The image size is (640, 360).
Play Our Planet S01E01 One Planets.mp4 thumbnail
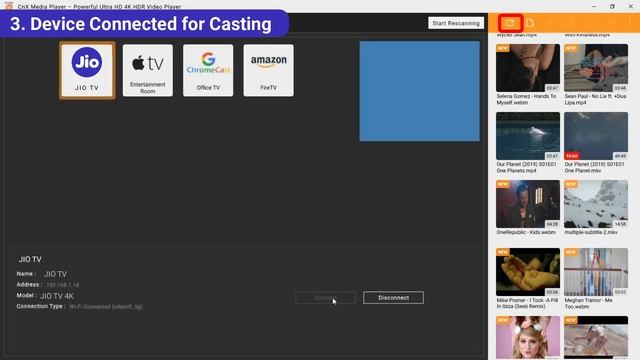coord(528,136)
